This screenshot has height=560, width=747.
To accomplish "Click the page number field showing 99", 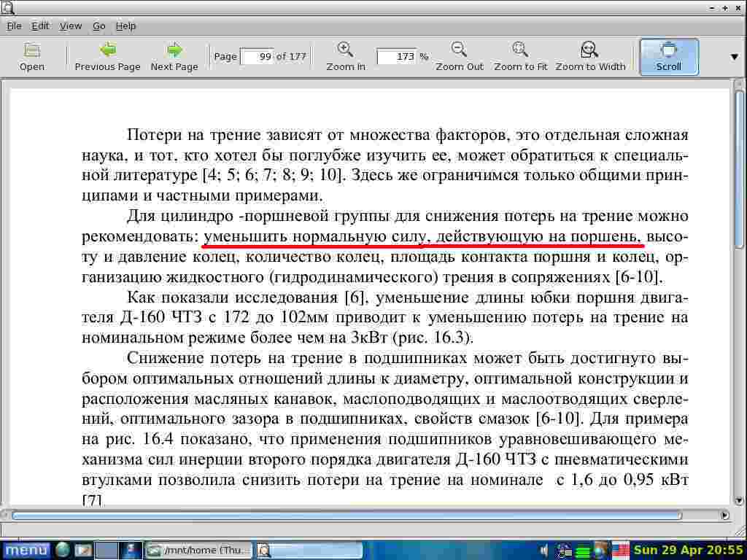I will (258, 57).
